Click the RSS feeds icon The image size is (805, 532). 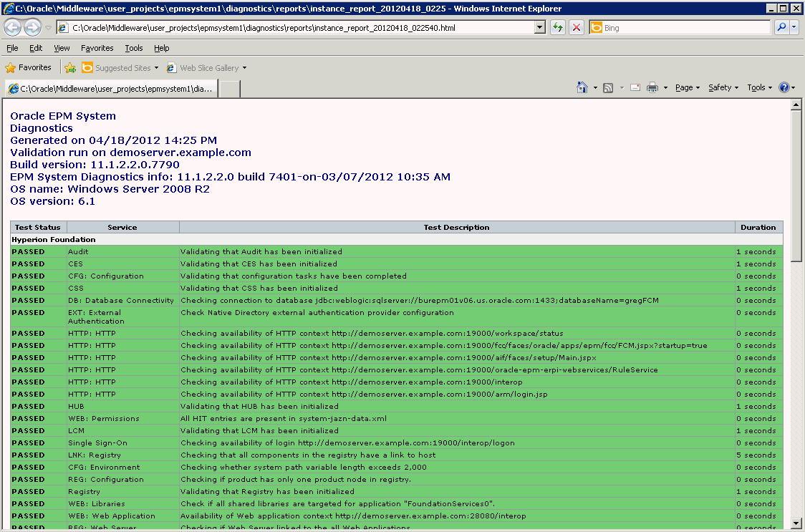pos(607,87)
